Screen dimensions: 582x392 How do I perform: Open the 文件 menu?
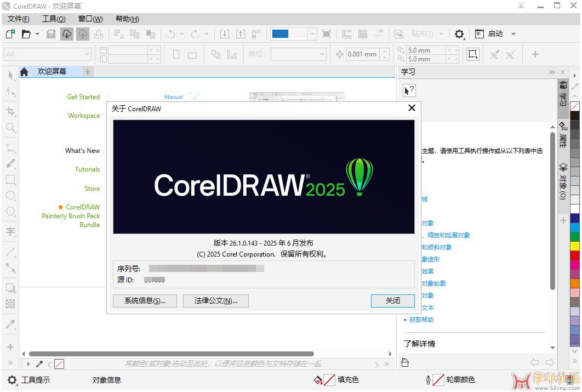(19, 19)
